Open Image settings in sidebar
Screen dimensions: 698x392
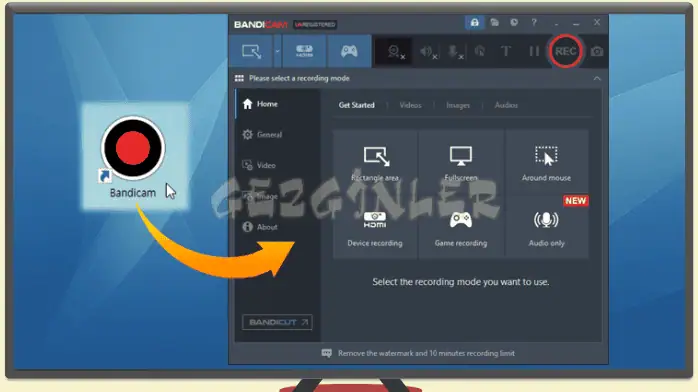pos(277,196)
